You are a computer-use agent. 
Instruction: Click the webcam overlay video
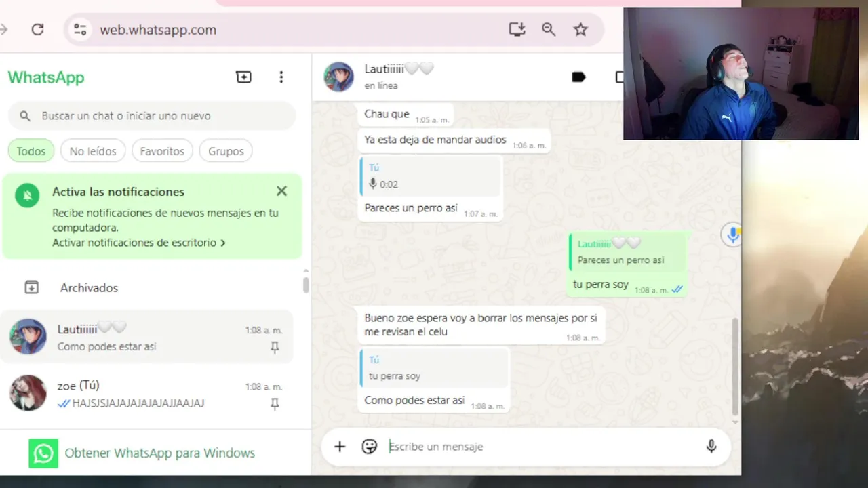741,74
